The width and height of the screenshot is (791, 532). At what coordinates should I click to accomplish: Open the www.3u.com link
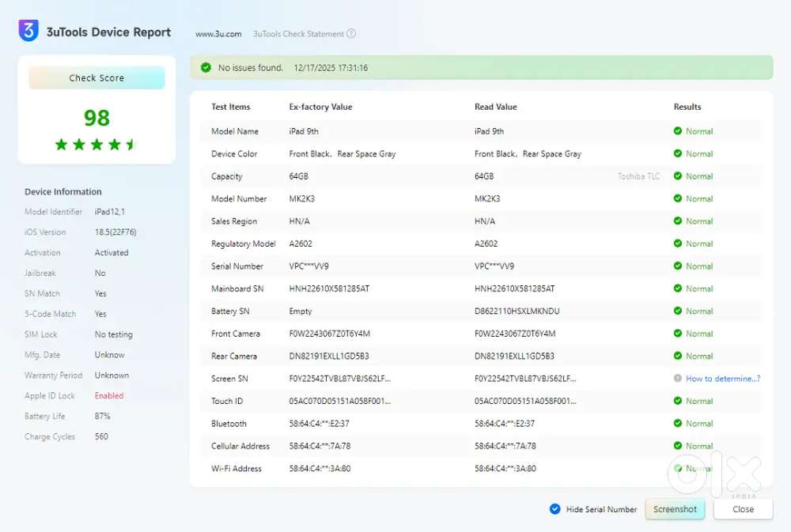point(218,34)
